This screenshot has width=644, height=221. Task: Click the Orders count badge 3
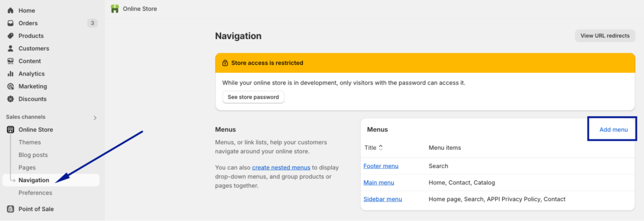92,23
